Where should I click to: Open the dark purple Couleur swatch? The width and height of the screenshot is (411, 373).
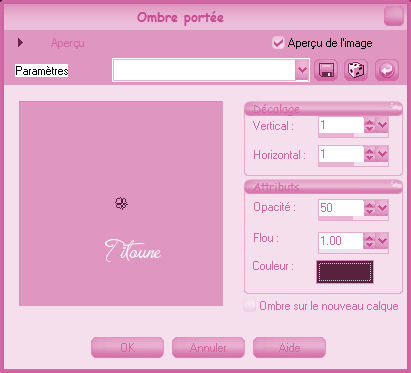click(345, 272)
